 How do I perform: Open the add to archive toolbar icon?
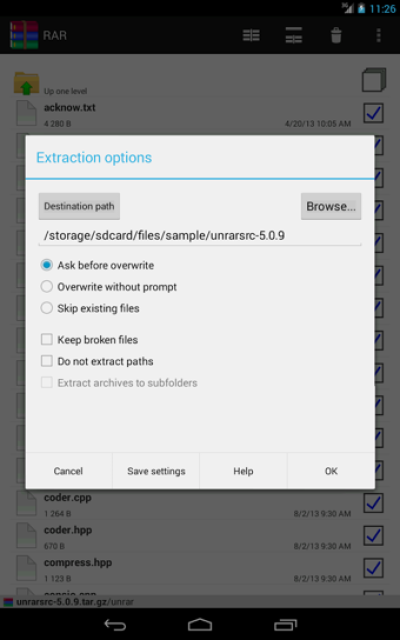251,36
